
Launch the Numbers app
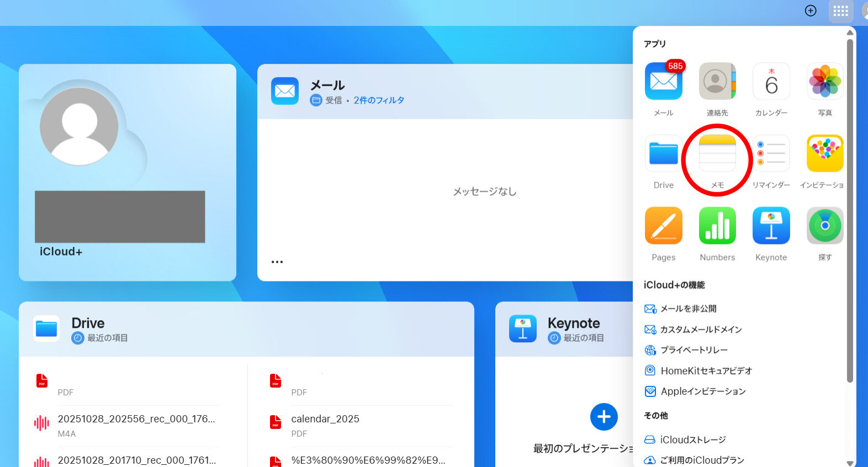[x=717, y=226]
